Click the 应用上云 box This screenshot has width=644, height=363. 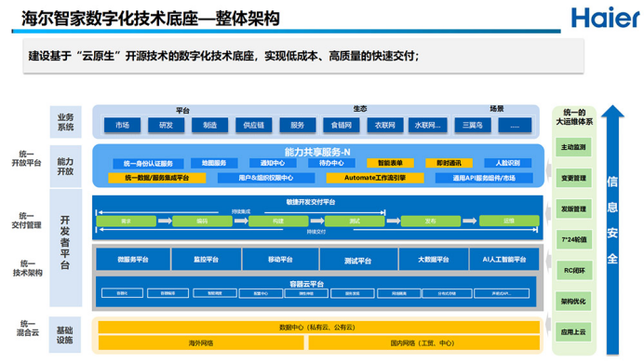tap(573, 331)
